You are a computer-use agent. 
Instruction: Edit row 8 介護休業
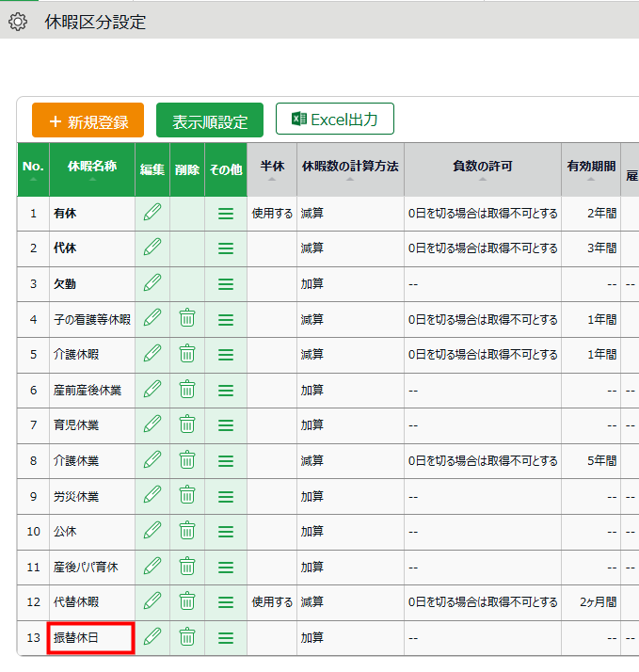coord(152,460)
